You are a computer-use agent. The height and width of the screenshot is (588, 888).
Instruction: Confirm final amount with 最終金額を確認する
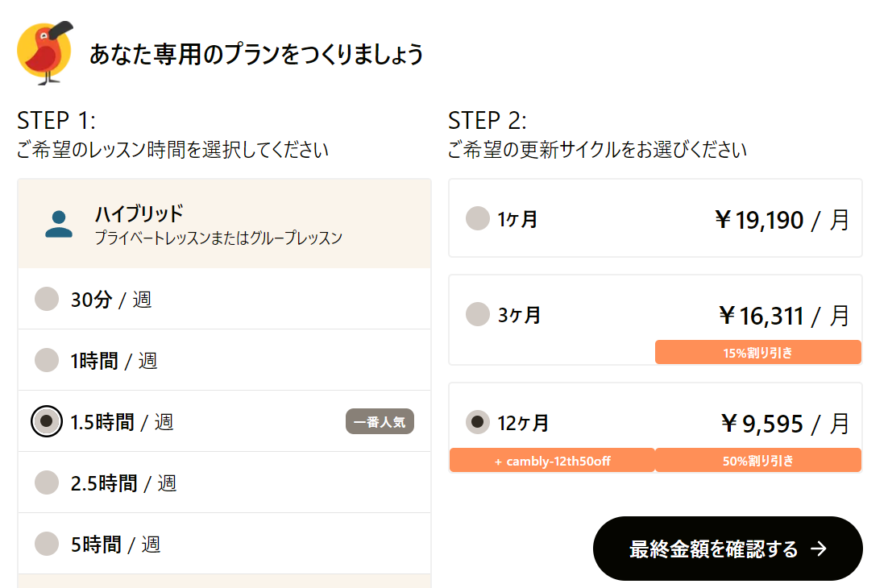[x=728, y=549]
